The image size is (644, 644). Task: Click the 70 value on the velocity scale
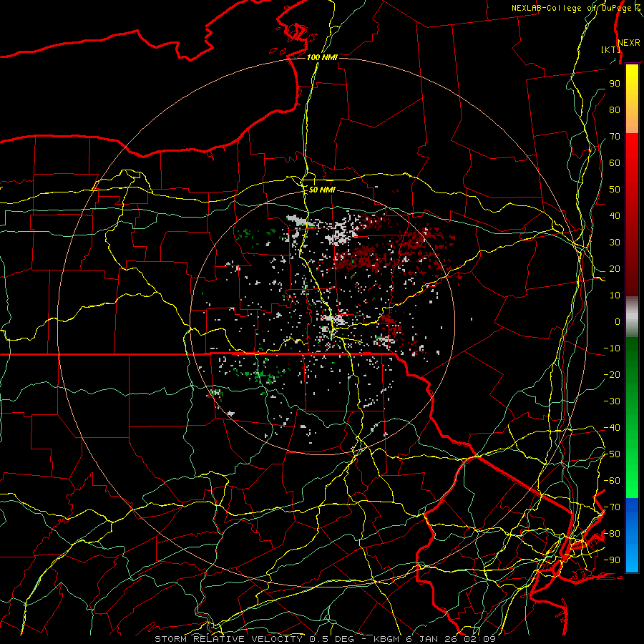coord(615,137)
